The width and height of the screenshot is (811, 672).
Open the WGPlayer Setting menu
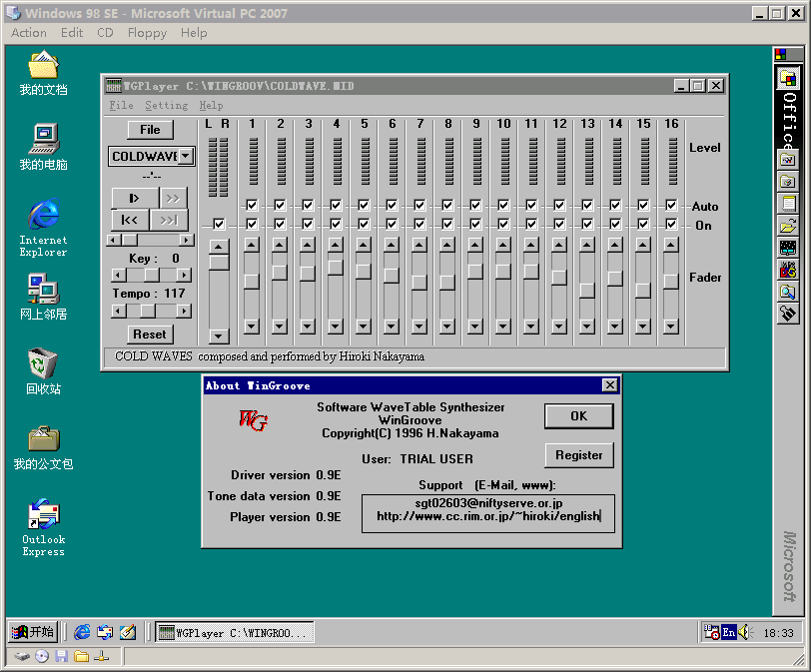click(x=167, y=106)
